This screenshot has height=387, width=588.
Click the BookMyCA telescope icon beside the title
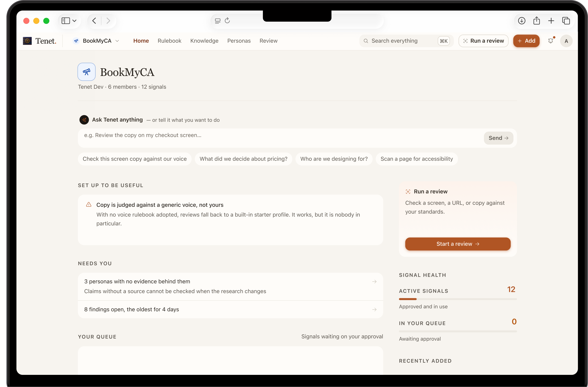click(86, 72)
